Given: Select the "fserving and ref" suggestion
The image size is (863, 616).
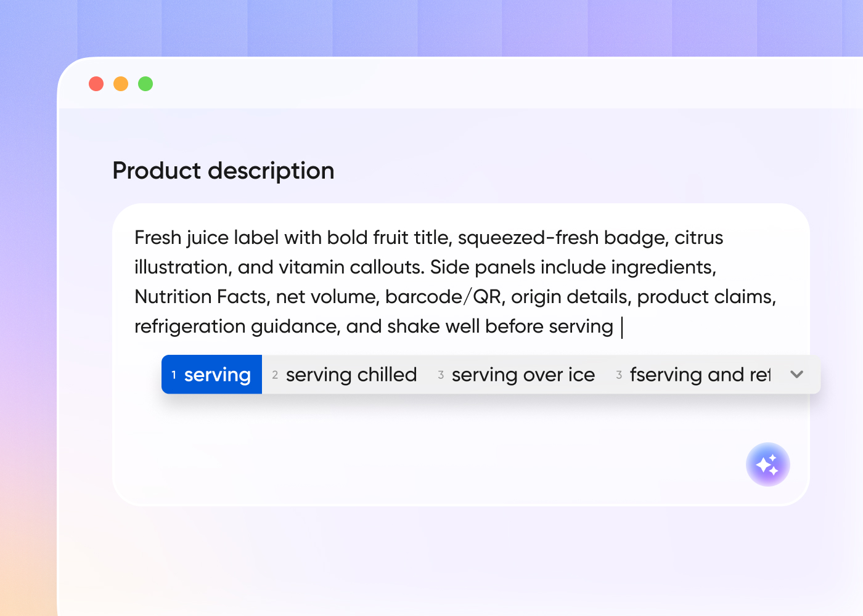Looking at the screenshot, I should click(700, 374).
